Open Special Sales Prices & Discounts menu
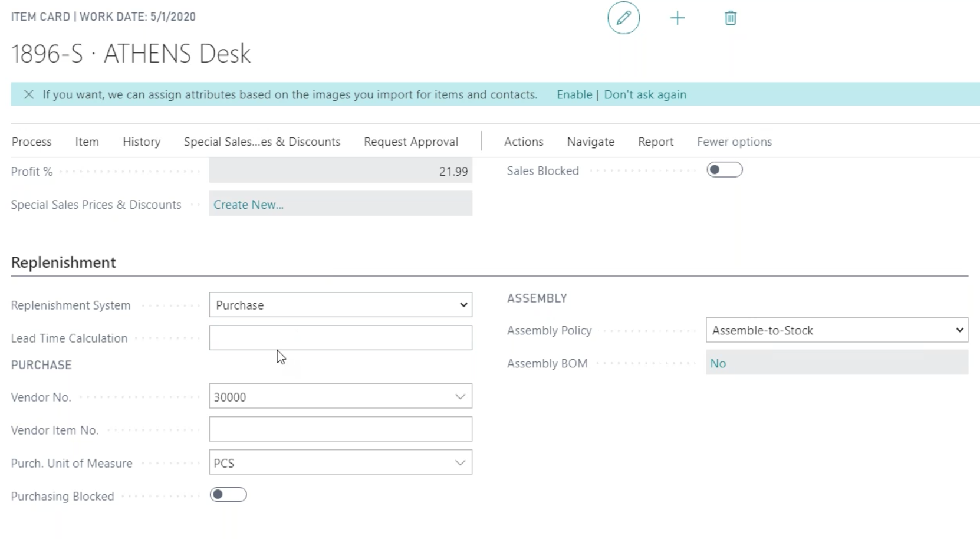Screen dimensions: 980x539 [262, 142]
